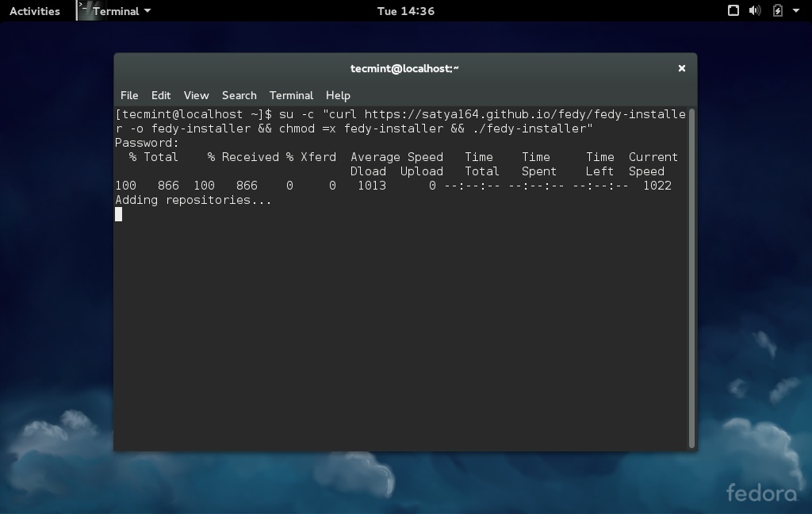Click the wired network status icon
This screenshot has height=514, width=812.
pos(733,10)
